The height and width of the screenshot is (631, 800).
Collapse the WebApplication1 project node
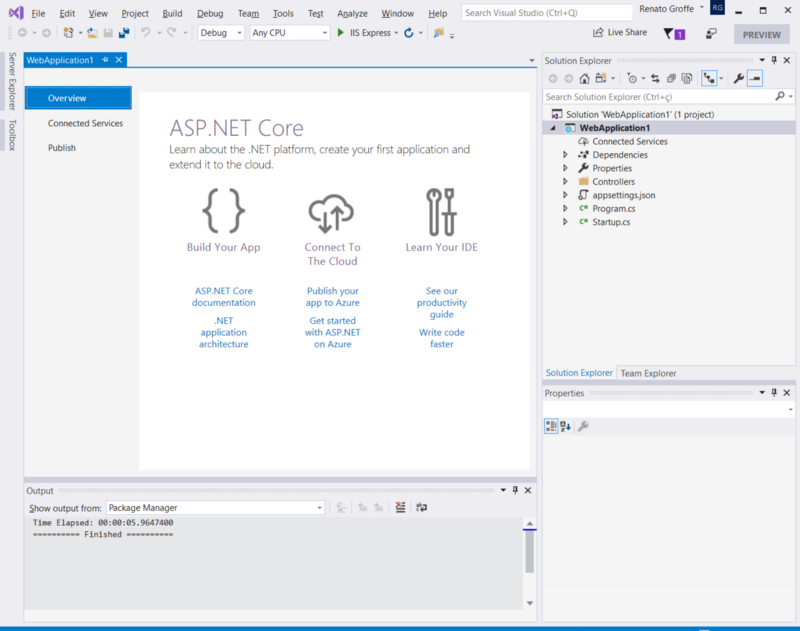click(x=553, y=128)
